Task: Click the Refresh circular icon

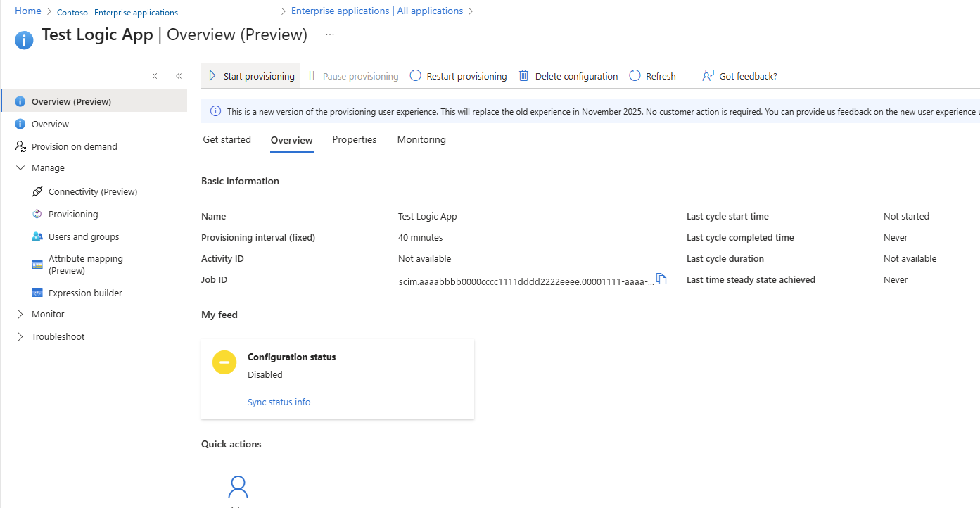Action: coord(635,76)
